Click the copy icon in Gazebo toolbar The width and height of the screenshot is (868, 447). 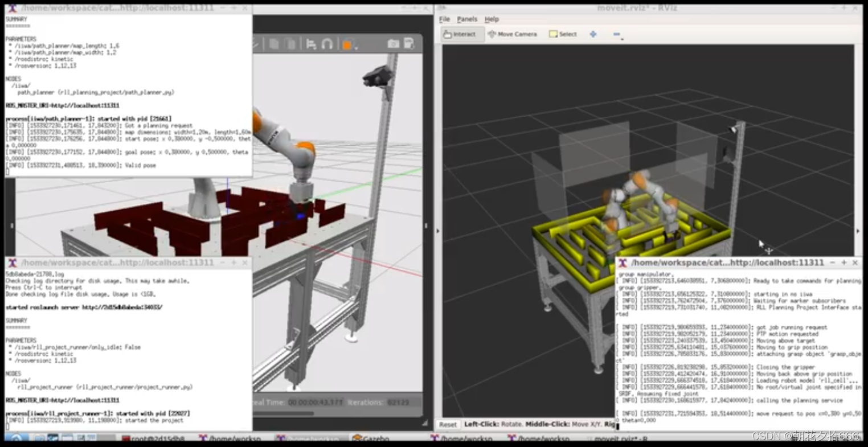[x=274, y=44]
